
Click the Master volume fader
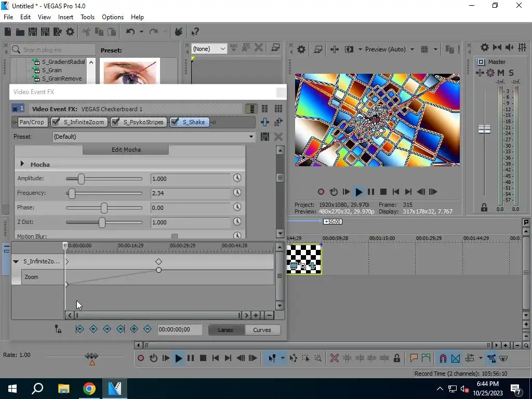click(x=484, y=129)
